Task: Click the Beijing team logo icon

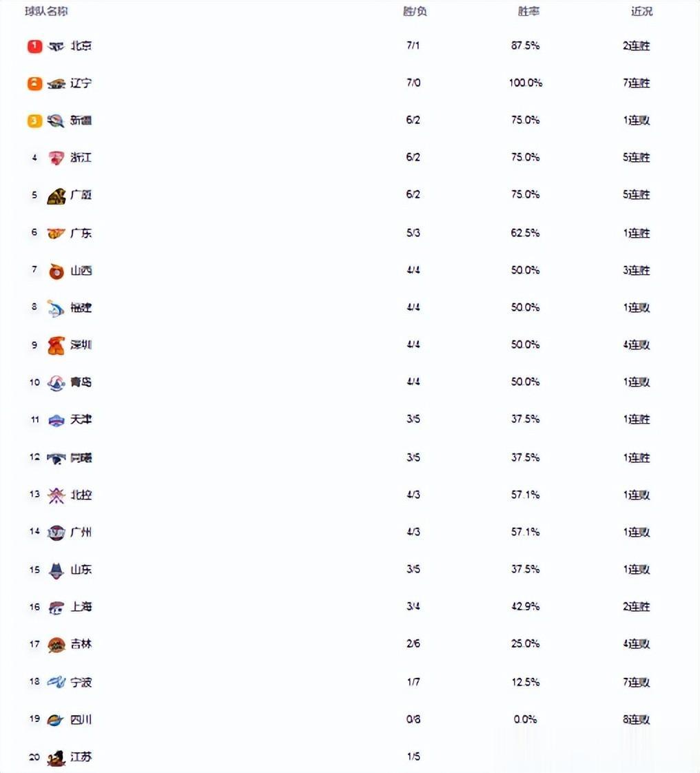Action: [56, 46]
